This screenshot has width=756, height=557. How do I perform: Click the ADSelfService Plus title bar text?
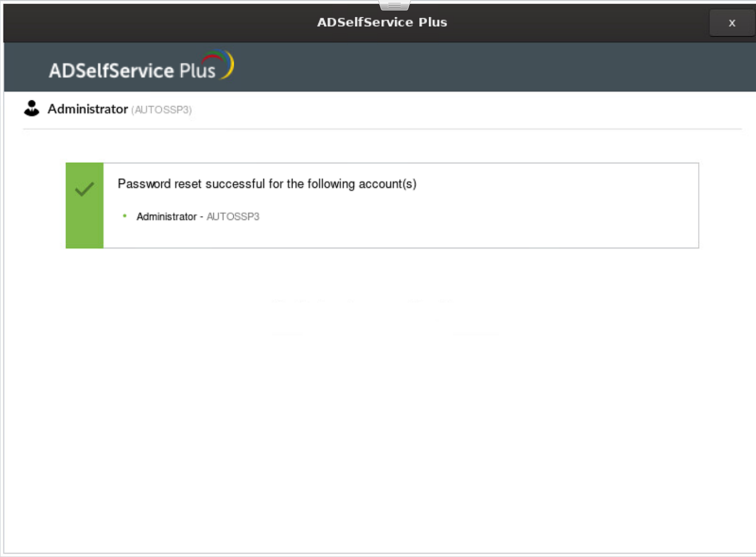pyautogui.click(x=382, y=22)
